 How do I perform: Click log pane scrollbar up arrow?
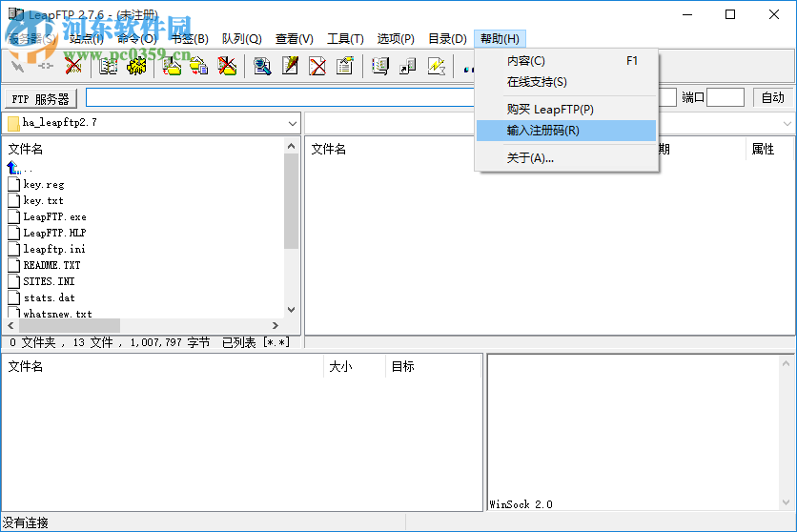(786, 363)
